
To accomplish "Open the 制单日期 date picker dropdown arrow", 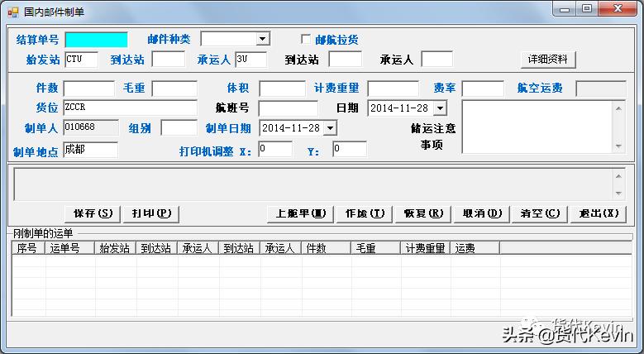I will (330, 128).
